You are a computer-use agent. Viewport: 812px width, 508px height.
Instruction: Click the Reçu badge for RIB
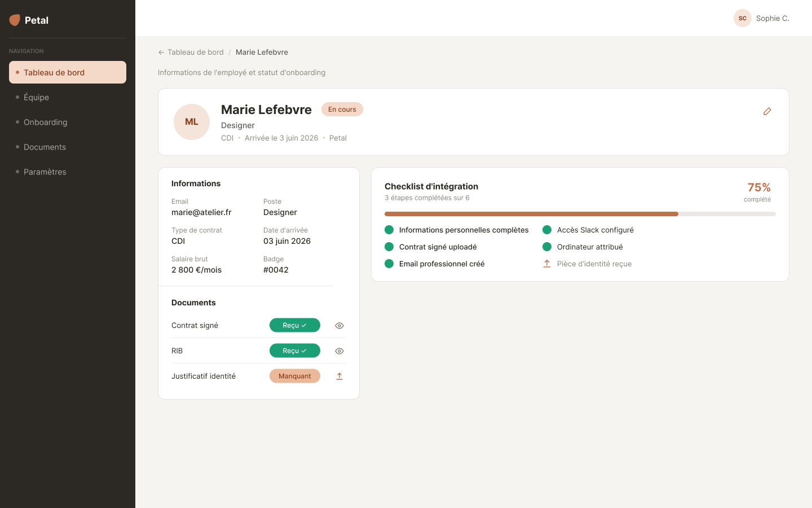(295, 351)
